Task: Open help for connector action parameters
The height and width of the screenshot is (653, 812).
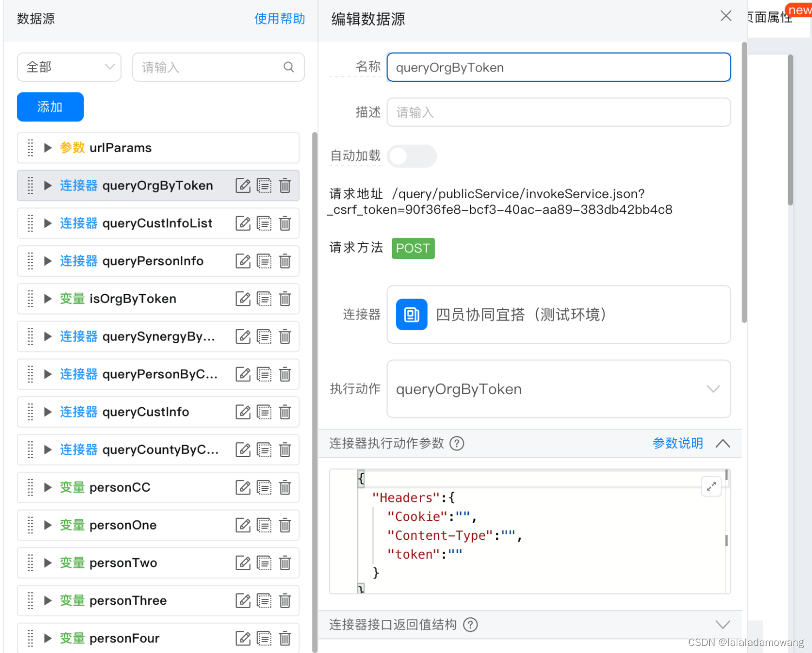Action: point(457,443)
